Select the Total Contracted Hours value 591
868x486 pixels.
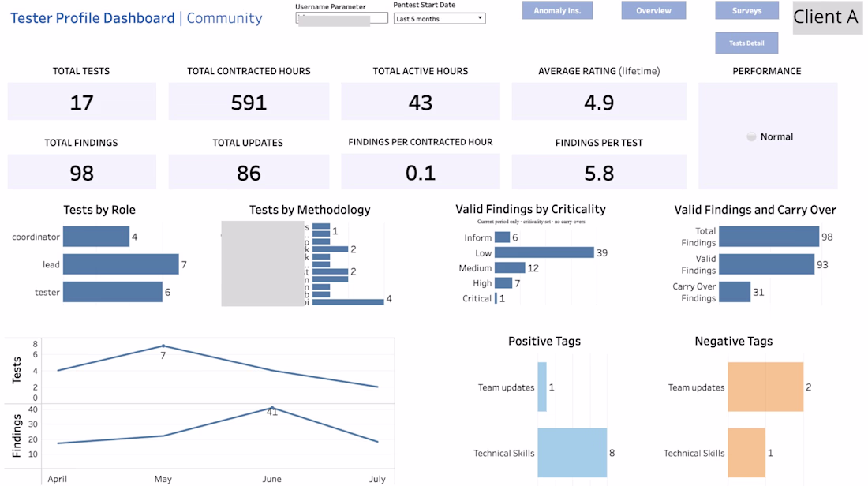pos(249,103)
